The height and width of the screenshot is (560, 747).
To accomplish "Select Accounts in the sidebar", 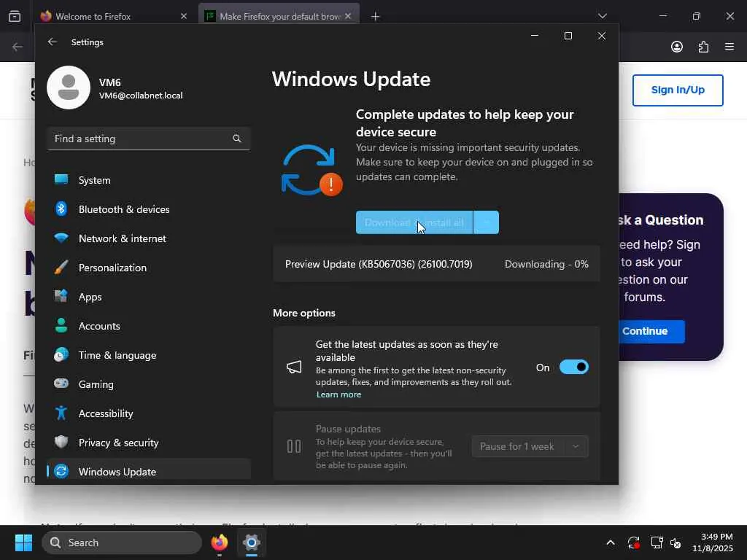I will click(x=149, y=326).
